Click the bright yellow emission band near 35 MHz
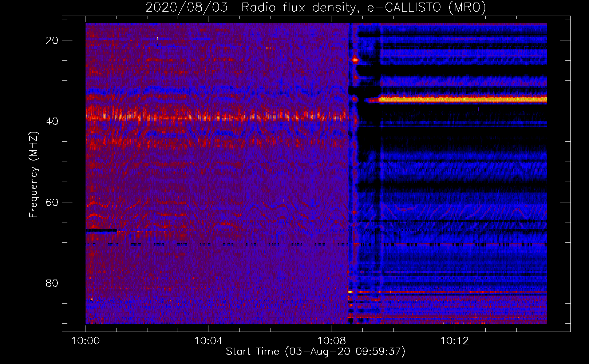 [x=463, y=99]
